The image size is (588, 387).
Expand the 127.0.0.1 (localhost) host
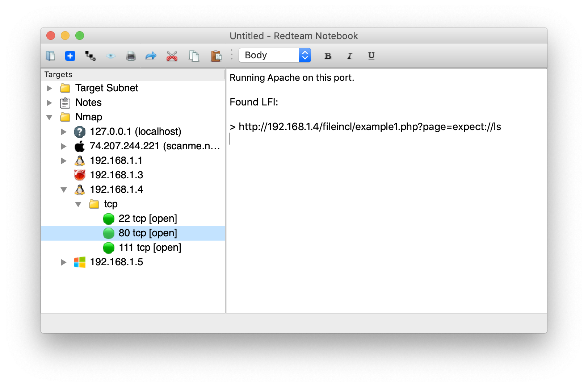pyautogui.click(x=64, y=132)
